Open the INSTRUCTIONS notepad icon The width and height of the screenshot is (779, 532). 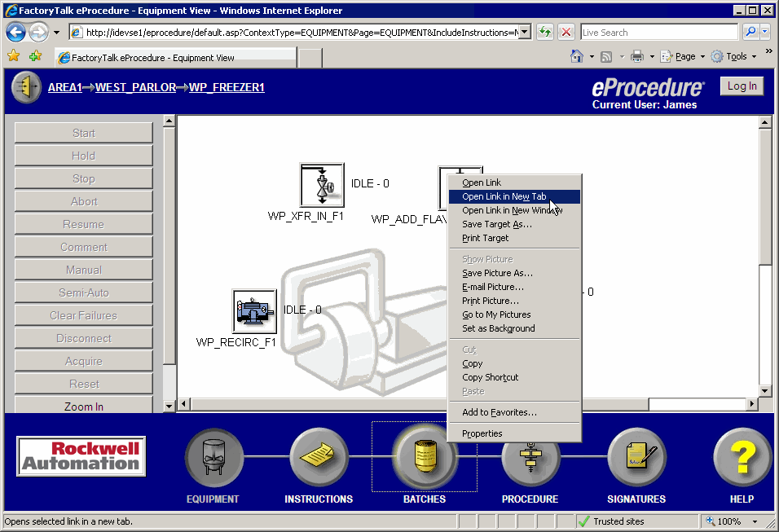tap(319, 457)
